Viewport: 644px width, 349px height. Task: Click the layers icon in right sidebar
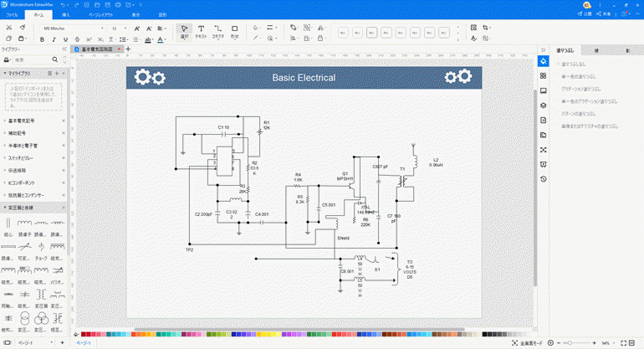[543, 105]
